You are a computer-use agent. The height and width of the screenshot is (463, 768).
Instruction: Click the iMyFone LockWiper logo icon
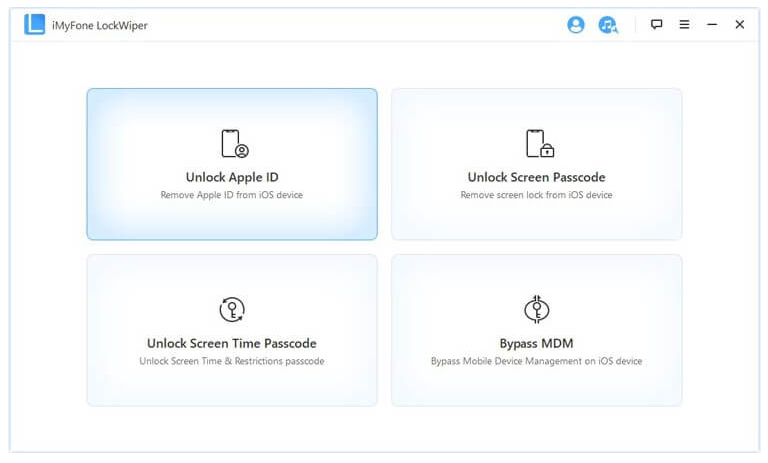coord(34,25)
